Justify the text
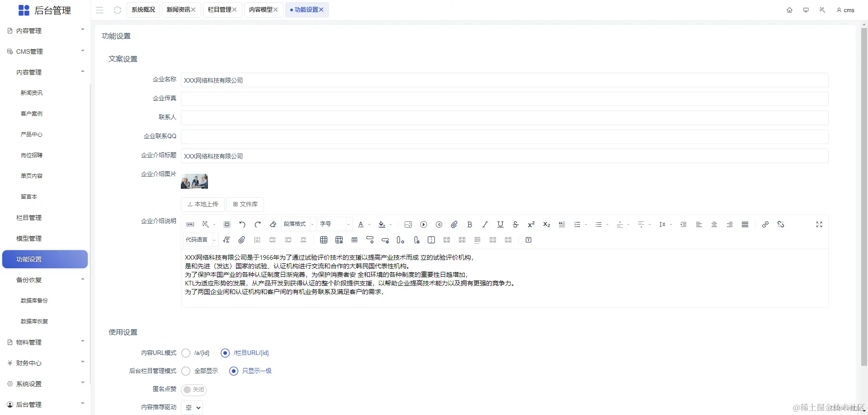 tap(745, 224)
